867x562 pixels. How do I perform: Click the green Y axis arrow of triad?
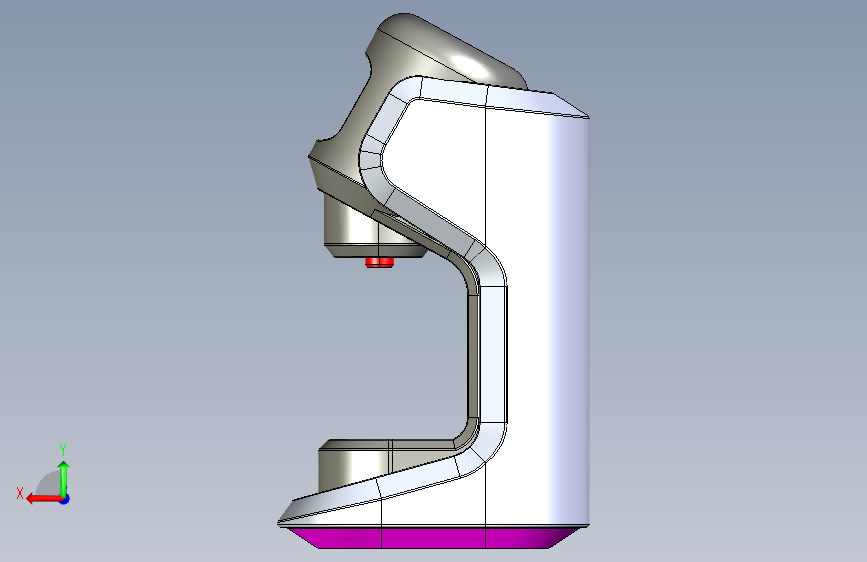tap(64, 478)
